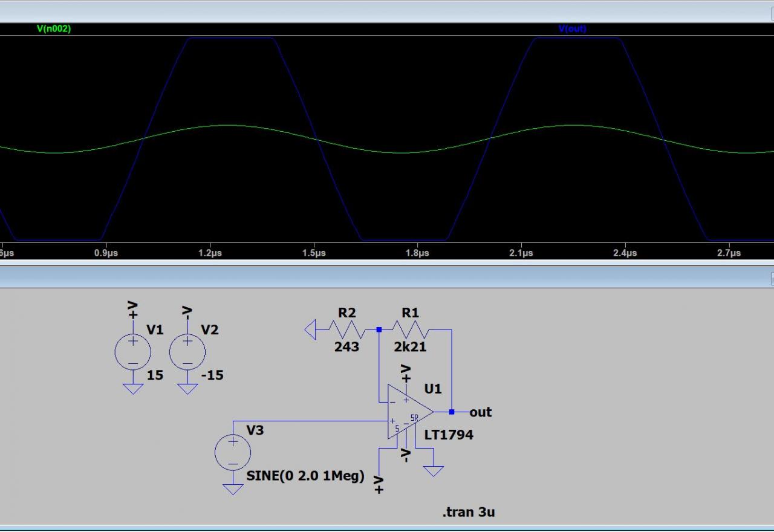Click the ground symbol under V1
This screenshot has width=774, height=532.
pyautogui.click(x=133, y=389)
